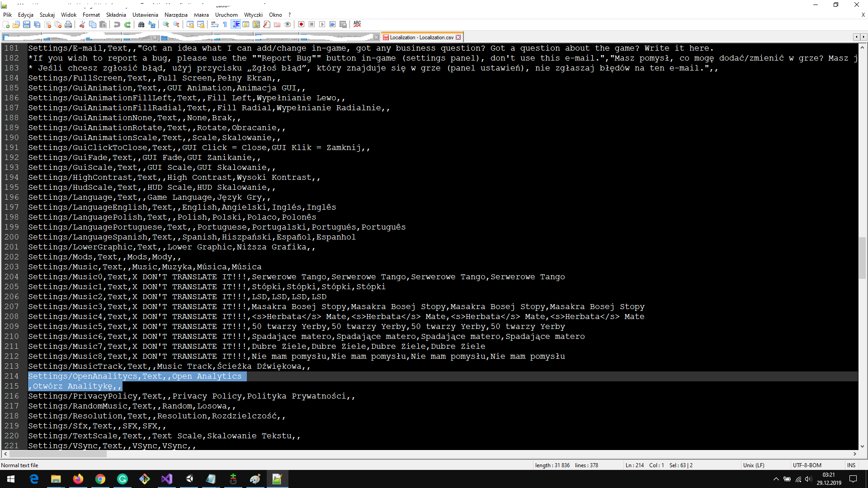Image resolution: width=868 pixels, height=488 pixels.
Task: Open the Ustawienia menu
Action: 145,15
